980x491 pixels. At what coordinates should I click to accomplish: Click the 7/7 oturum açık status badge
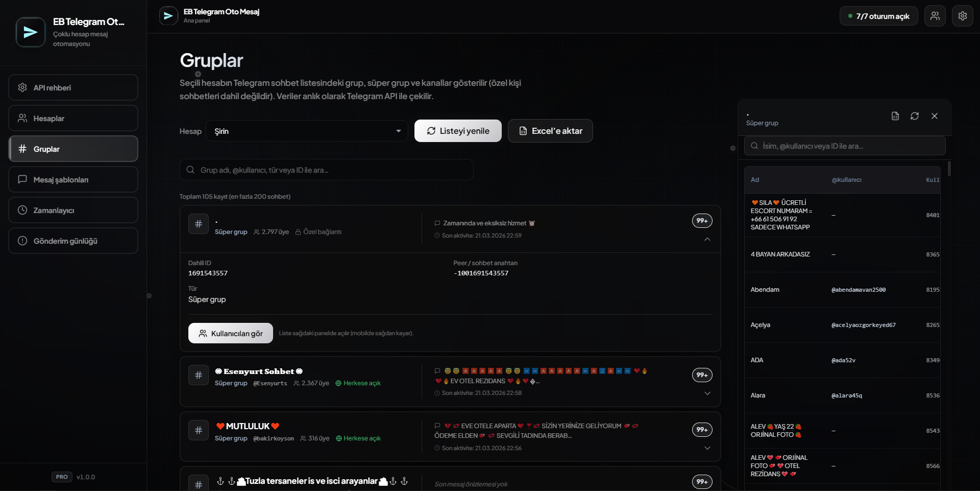(x=878, y=16)
